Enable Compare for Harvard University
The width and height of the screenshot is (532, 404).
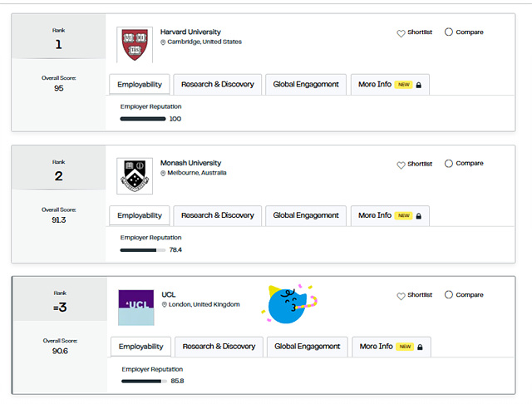click(x=449, y=32)
